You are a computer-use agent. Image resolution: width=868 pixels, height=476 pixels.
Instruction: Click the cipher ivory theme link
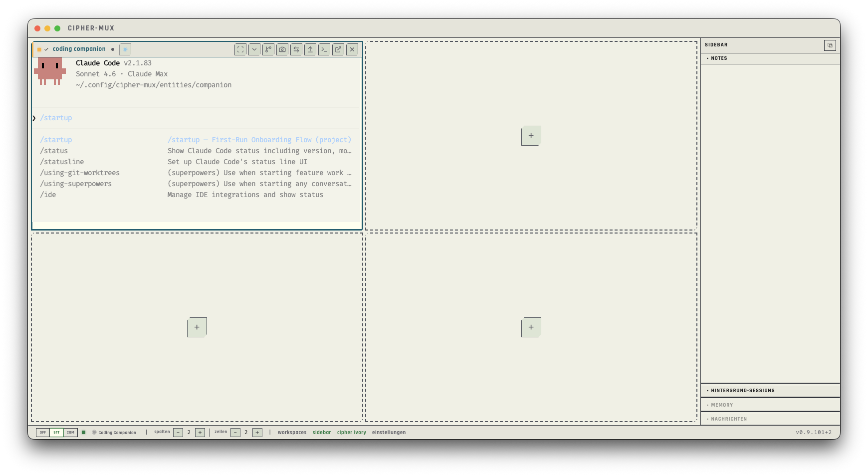(352, 433)
